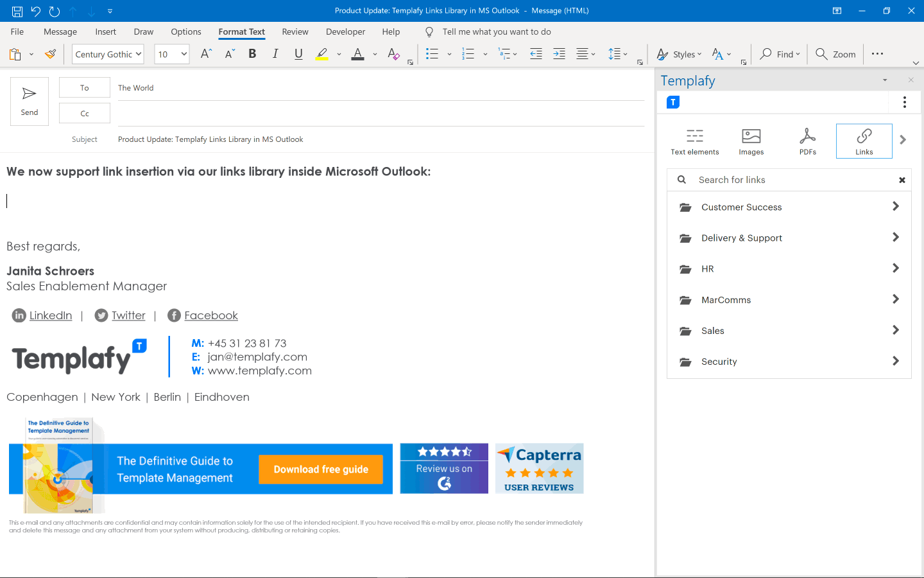This screenshot has height=578, width=924.
Task: Apply italic formatting
Action: click(275, 54)
